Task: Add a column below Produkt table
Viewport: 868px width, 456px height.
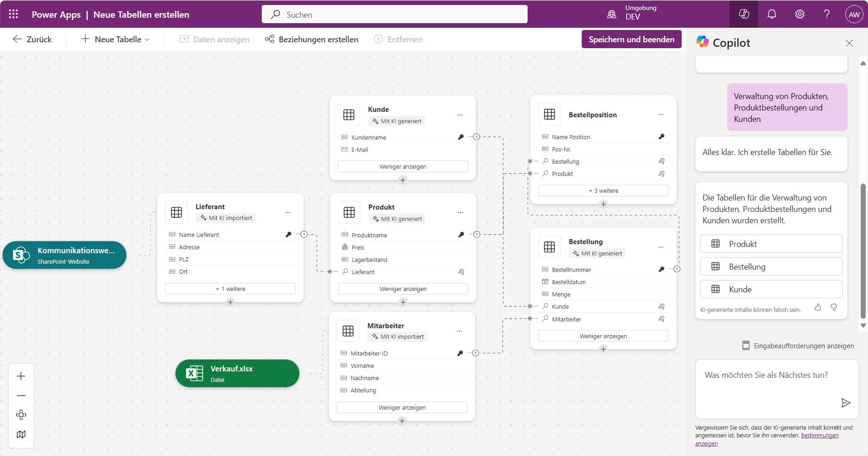Action: pos(403,302)
